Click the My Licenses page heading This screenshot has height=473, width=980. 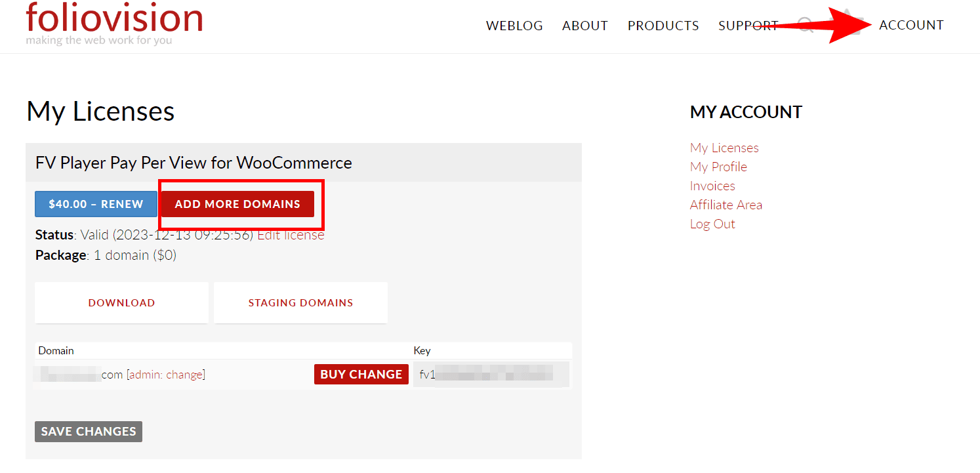point(100,112)
